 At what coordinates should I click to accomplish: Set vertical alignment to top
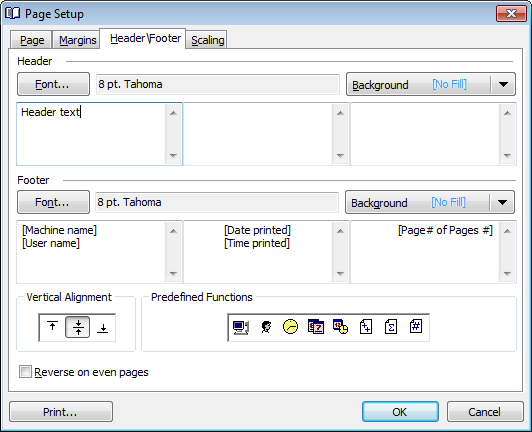tap(52, 327)
